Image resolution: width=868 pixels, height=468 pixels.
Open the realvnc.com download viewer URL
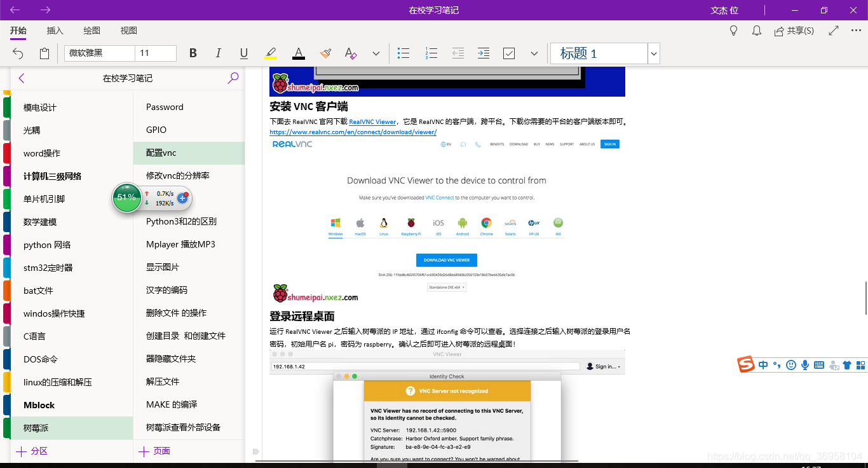pyautogui.click(x=353, y=132)
